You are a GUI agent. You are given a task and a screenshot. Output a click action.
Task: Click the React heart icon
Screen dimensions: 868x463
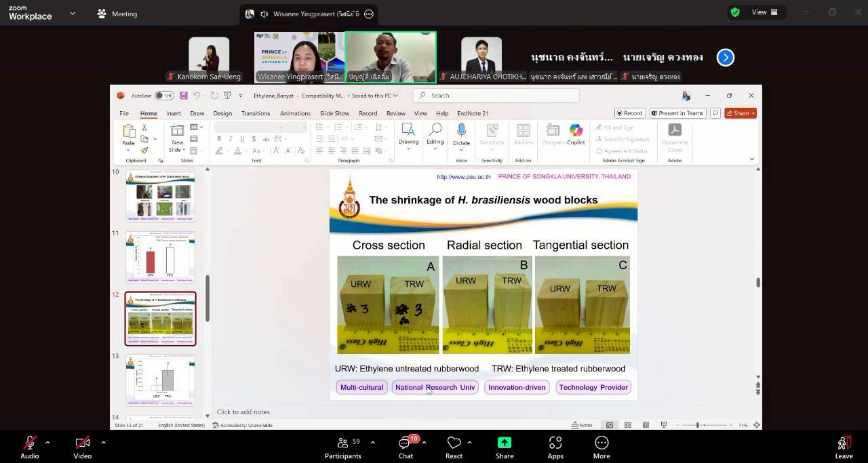[454, 443]
